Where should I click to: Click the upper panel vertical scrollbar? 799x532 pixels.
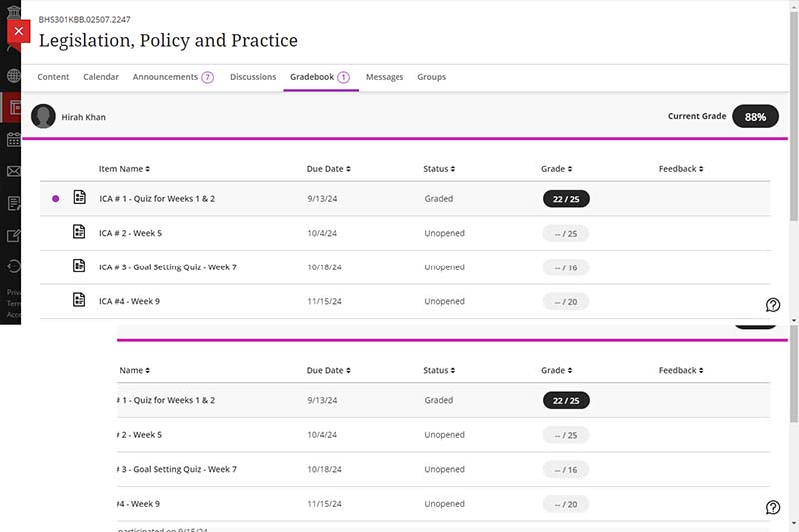click(794, 116)
